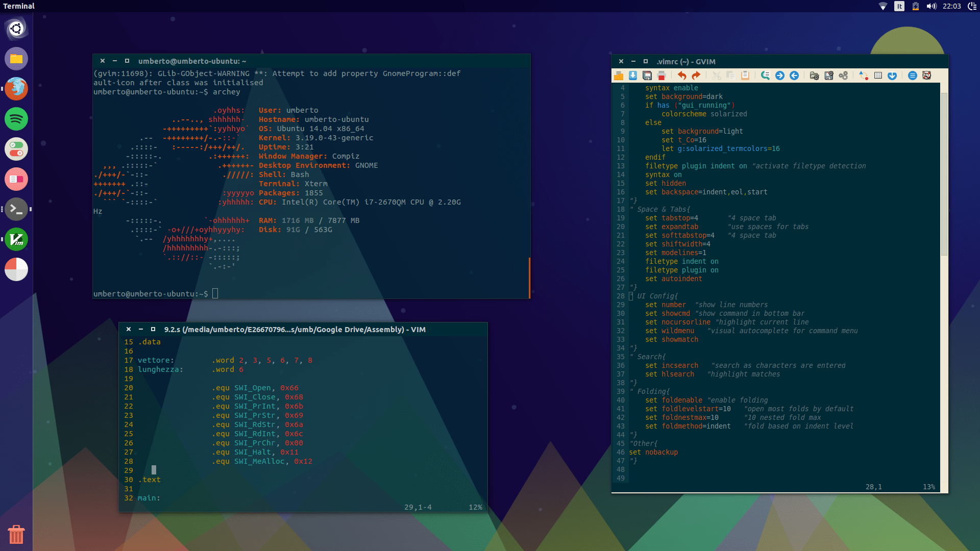Save session via floppy-with-gear icon in GVIM
This screenshot has width=980, height=551.
click(829, 76)
